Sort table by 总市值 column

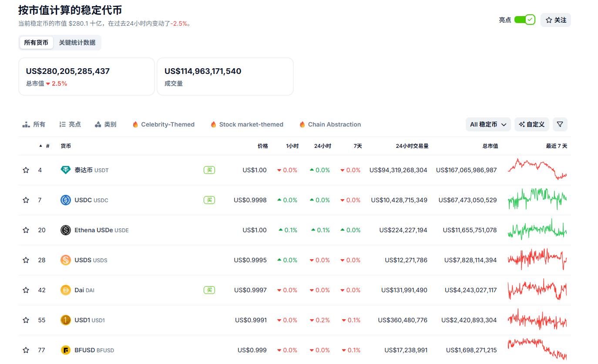490,146
